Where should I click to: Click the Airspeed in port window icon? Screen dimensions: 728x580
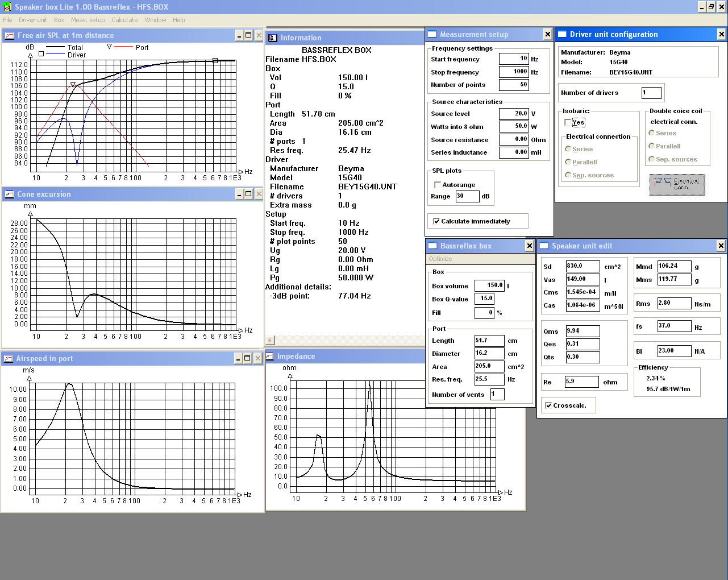pyautogui.click(x=9, y=359)
